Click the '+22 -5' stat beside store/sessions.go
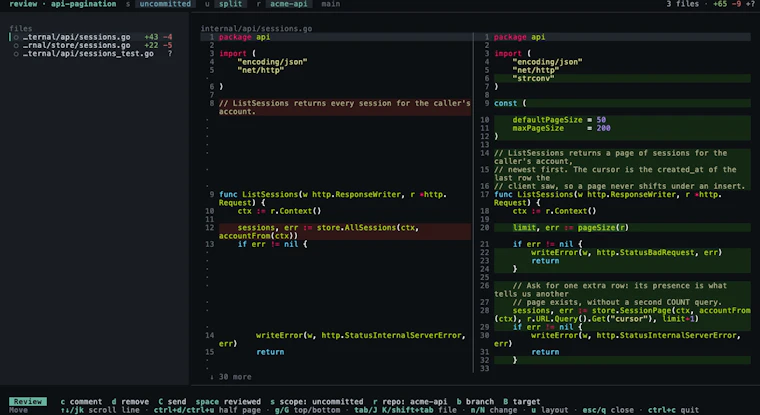Viewport: 760px width, 415px height. click(158, 46)
